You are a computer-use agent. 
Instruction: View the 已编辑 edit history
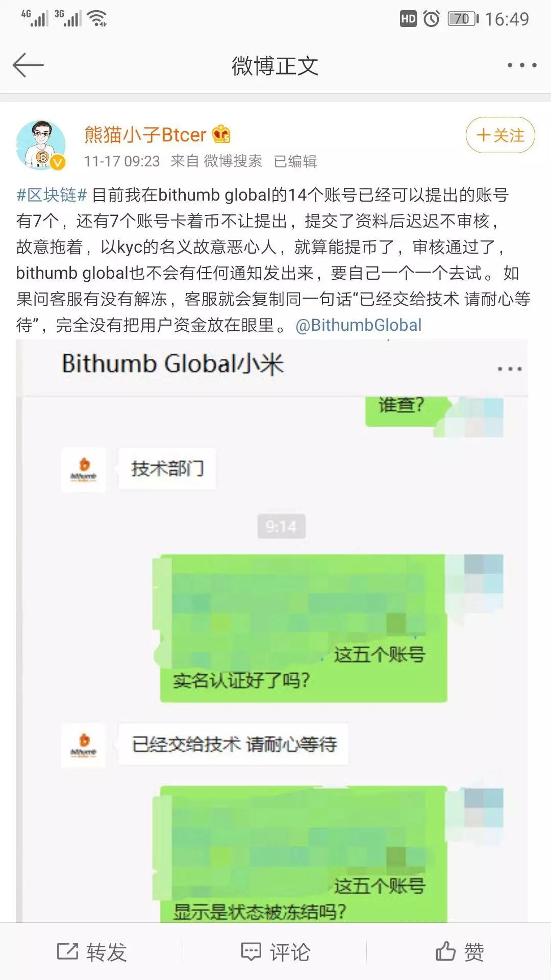pos(295,161)
